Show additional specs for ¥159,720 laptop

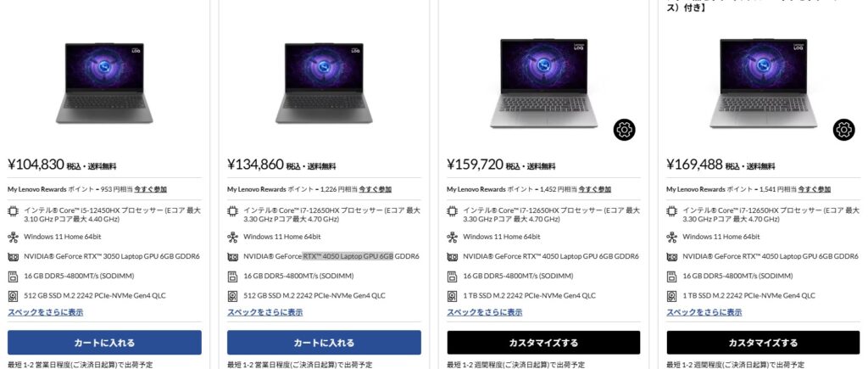coord(484,312)
